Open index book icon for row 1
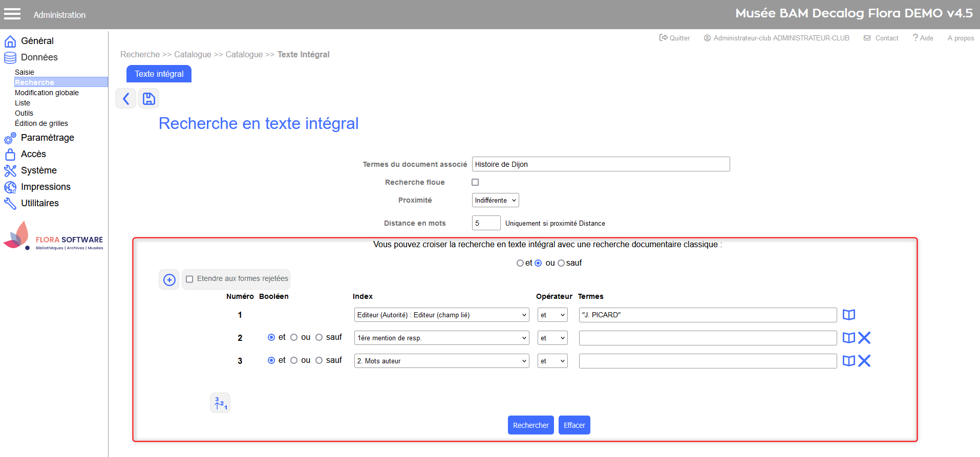Viewport: 980px width, 457px height. (x=848, y=315)
